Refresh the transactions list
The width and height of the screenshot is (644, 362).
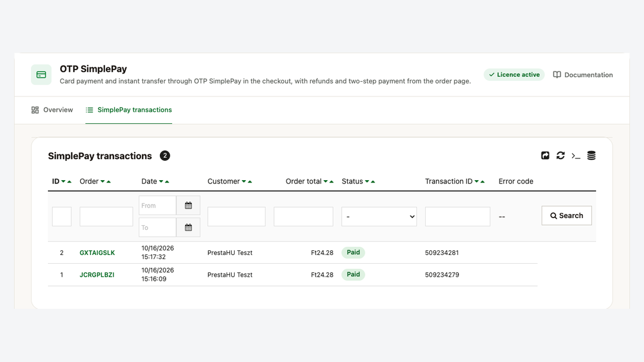pyautogui.click(x=561, y=156)
